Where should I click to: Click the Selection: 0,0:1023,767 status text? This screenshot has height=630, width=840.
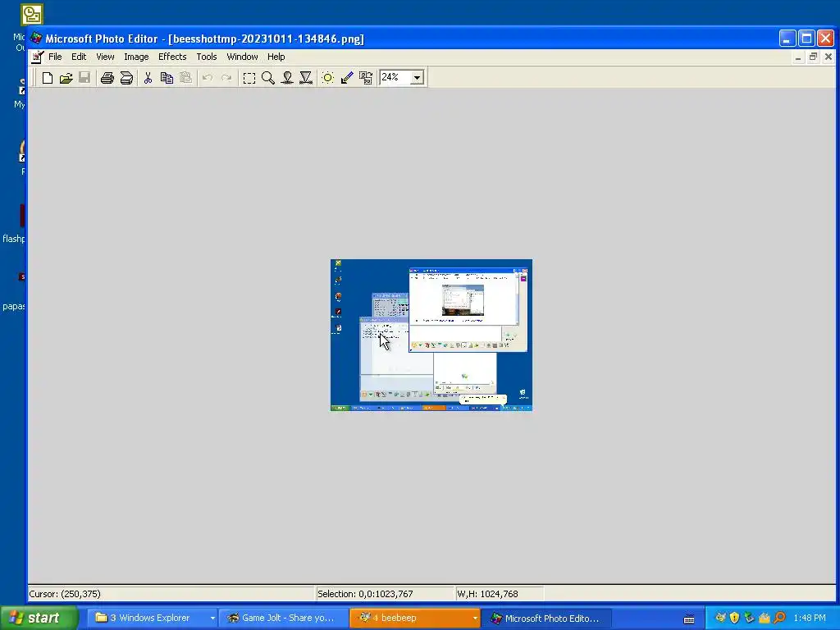tap(365, 594)
